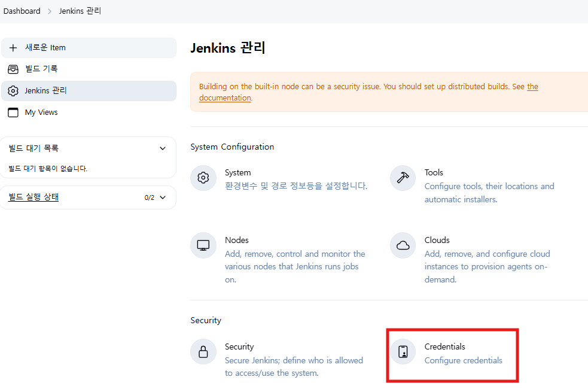Open the Nodes management title

pyautogui.click(x=237, y=240)
